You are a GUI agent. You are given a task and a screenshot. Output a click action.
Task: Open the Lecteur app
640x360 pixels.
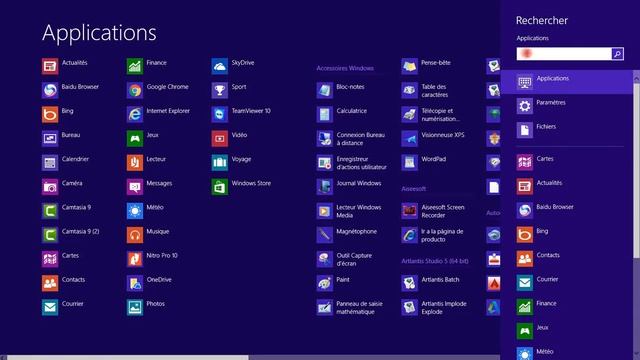pos(135,163)
